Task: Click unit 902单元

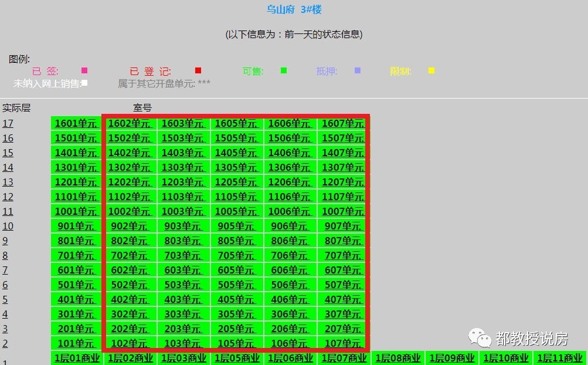Action: (130, 226)
